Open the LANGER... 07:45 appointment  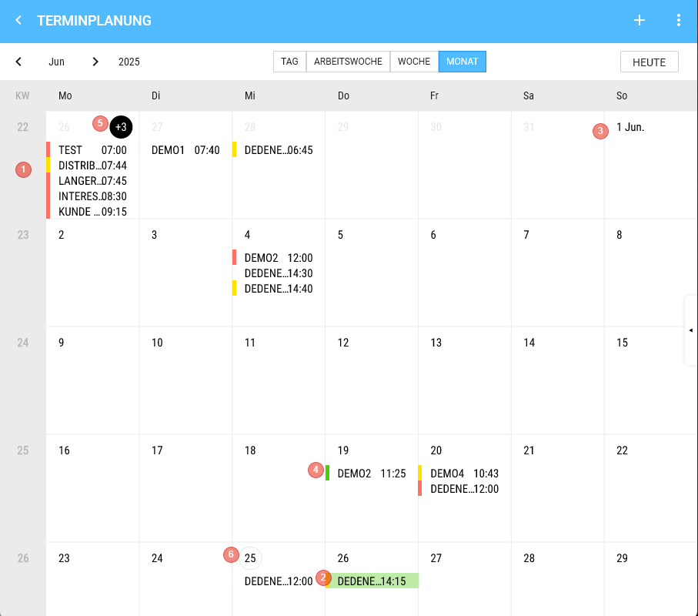pyautogui.click(x=92, y=181)
